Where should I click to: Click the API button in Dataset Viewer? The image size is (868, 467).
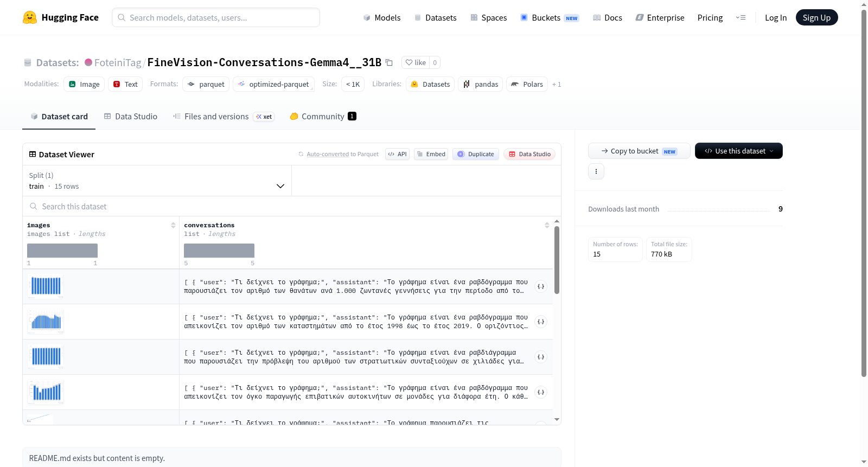tap(397, 154)
